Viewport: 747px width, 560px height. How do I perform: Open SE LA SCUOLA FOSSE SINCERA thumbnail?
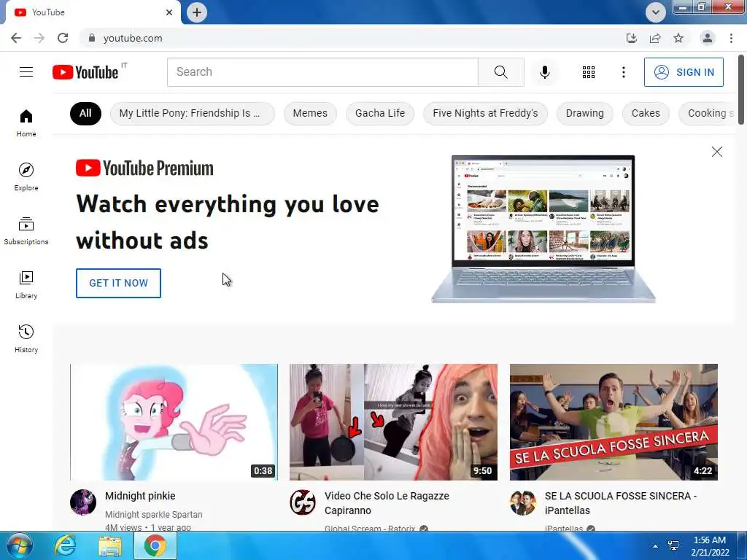tap(614, 422)
